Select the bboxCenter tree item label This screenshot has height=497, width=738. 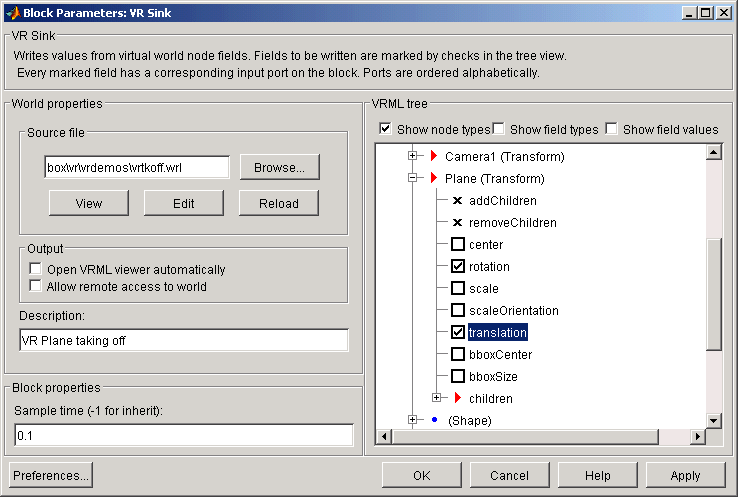(x=500, y=354)
